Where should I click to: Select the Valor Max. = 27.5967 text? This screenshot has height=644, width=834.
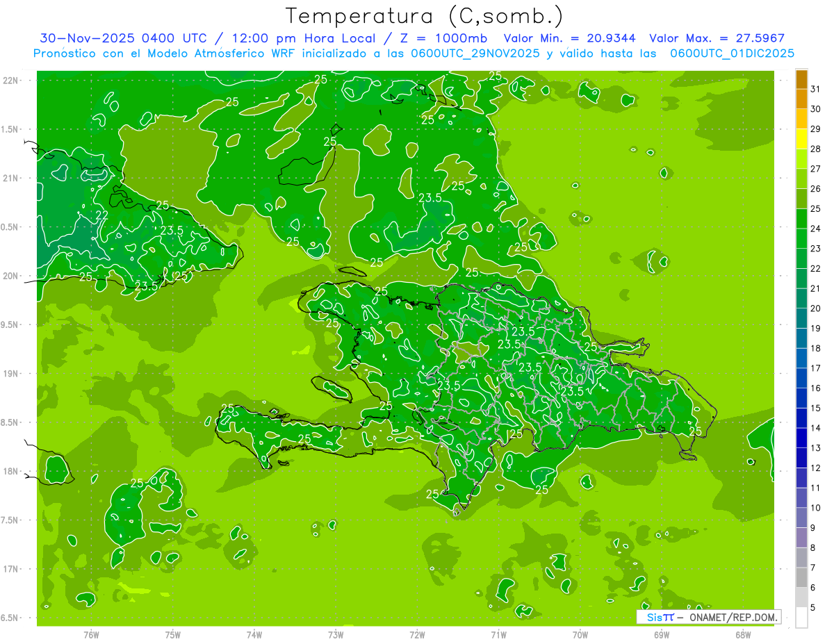[x=717, y=39]
